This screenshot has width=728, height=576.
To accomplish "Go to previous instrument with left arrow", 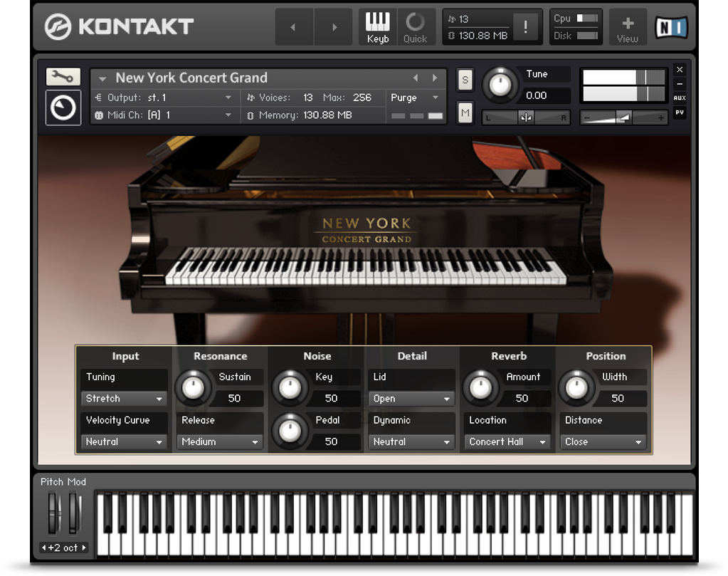I will (x=416, y=78).
